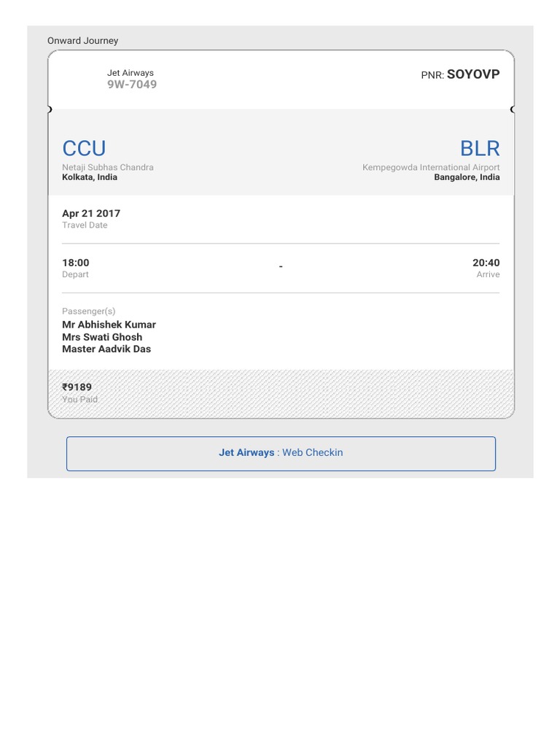
Task: Select passenger Mr Abhishek Kumar
Action: (x=109, y=325)
